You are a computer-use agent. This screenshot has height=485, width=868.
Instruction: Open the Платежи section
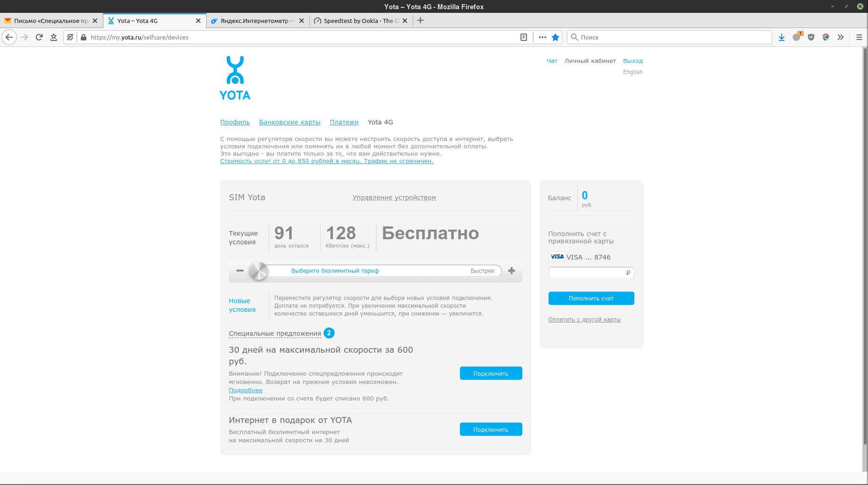[x=344, y=122]
